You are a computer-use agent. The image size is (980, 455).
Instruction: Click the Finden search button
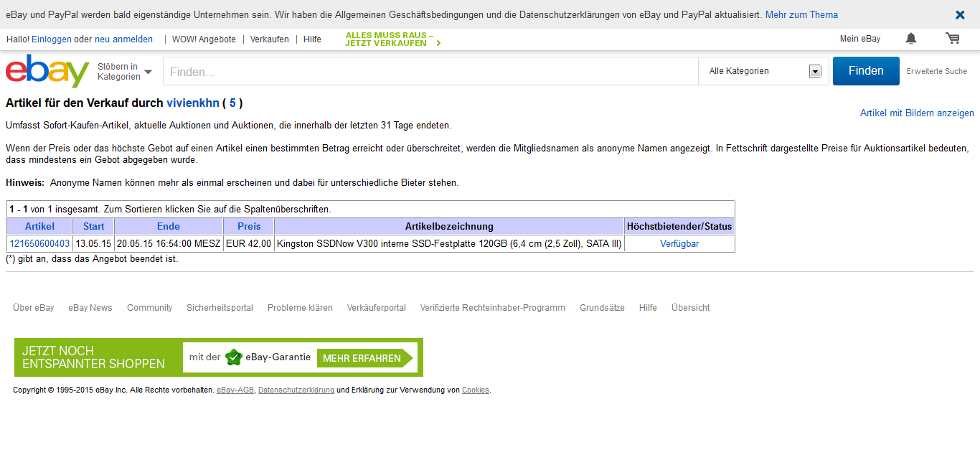pos(865,71)
